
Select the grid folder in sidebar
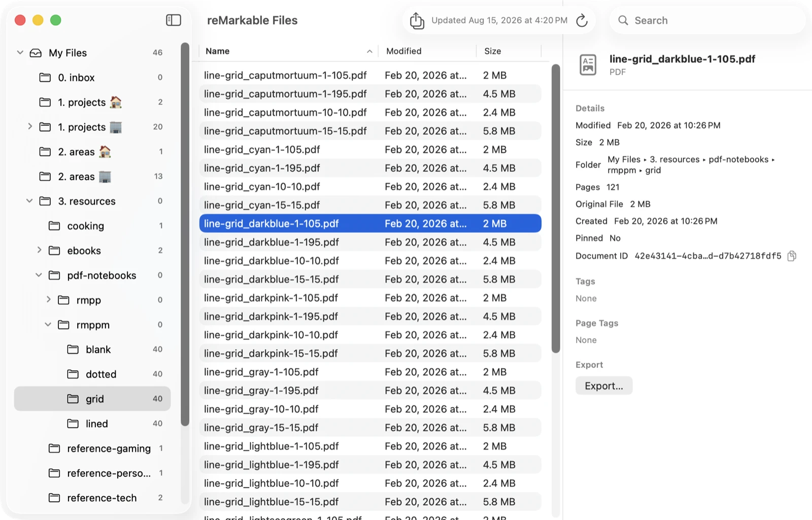[92, 399]
